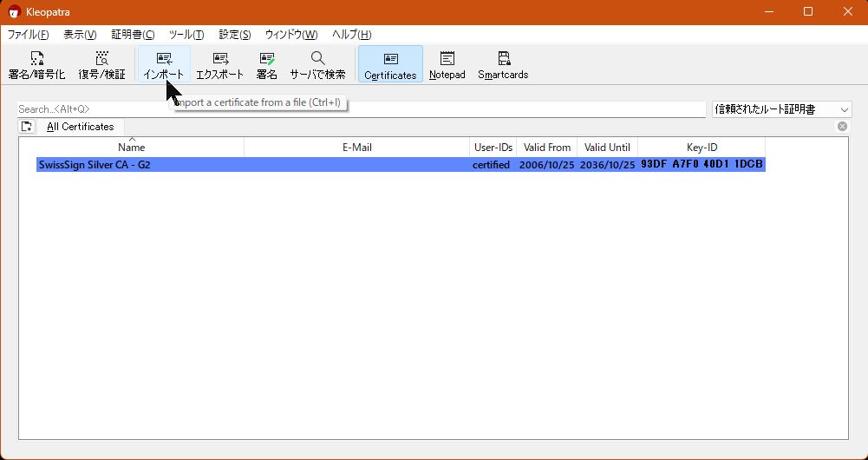The height and width of the screenshot is (460, 868).
Task: Open the 表示(V) menu
Action: (81, 35)
